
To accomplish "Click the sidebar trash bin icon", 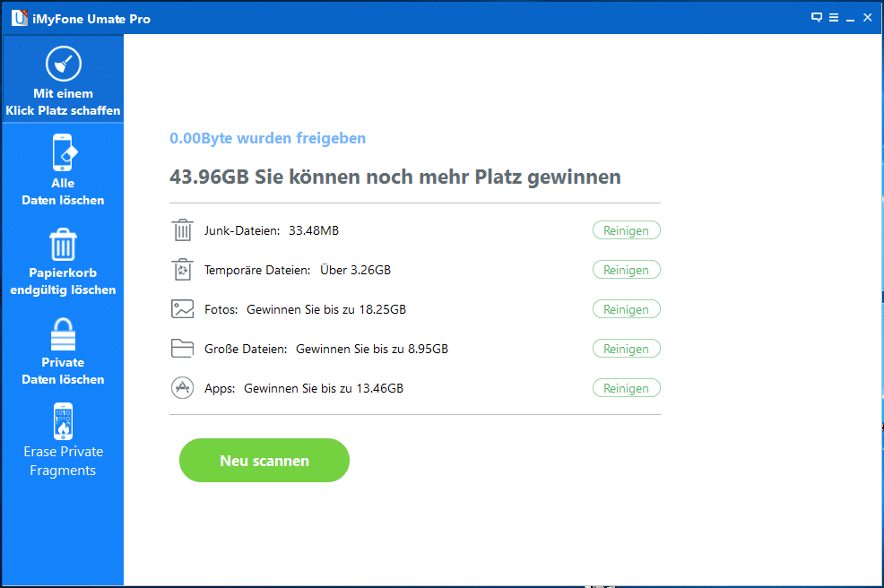I will pos(63,244).
